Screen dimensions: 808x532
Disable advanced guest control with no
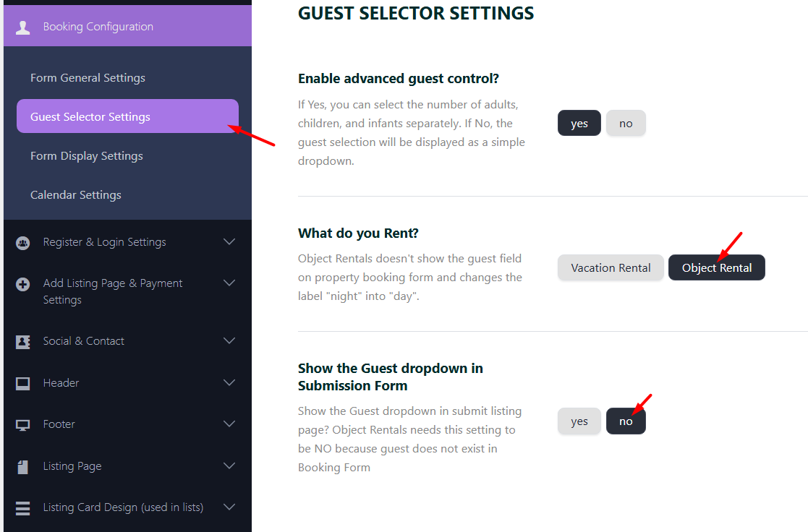(626, 124)
